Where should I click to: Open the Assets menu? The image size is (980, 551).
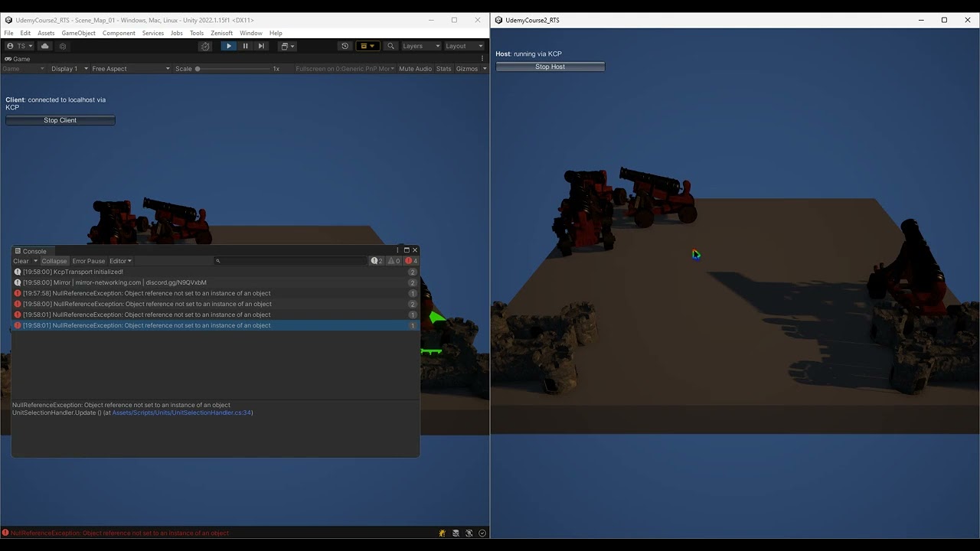[46, 33]
